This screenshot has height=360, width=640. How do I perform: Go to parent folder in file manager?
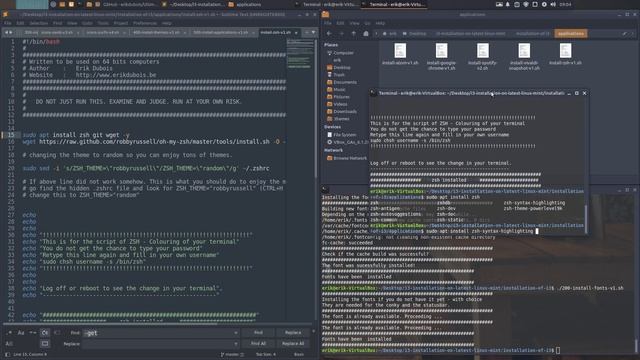(353, 33)
